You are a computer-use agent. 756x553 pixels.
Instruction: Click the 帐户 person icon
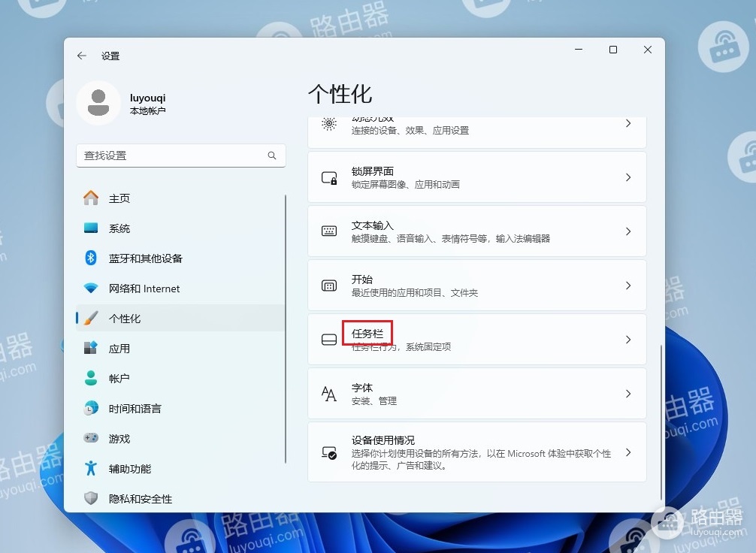pyautogui.click(x=91, y=378)
